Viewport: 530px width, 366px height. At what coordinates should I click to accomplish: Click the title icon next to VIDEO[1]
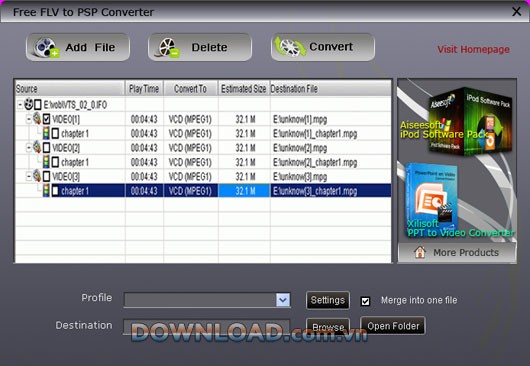click(37, 119)
